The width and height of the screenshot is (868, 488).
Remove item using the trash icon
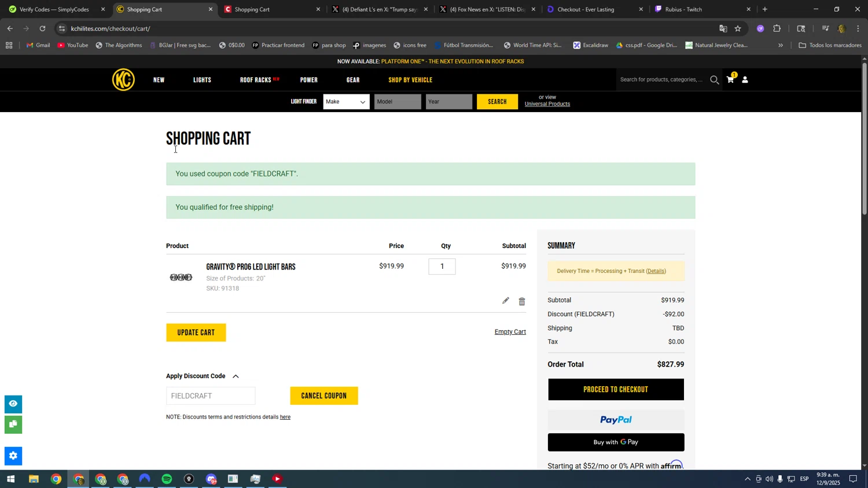tap(521, 301)
